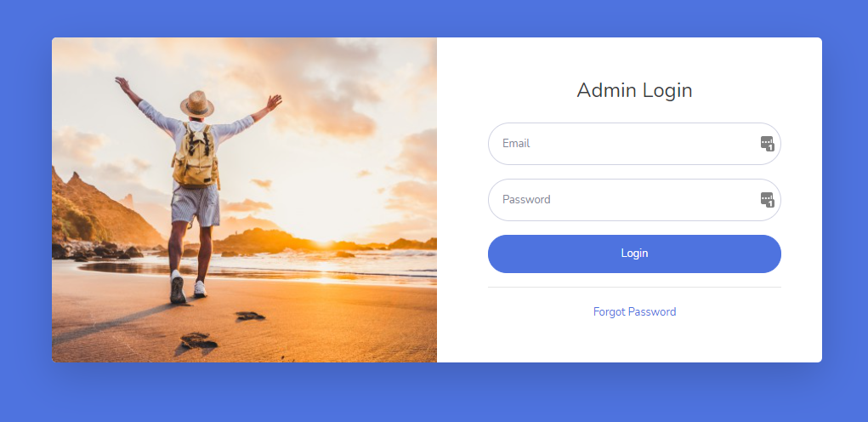Click the man's striped shorts in the photo
Image resolution: width=868 pixels, height=422 pixels.
195,204
